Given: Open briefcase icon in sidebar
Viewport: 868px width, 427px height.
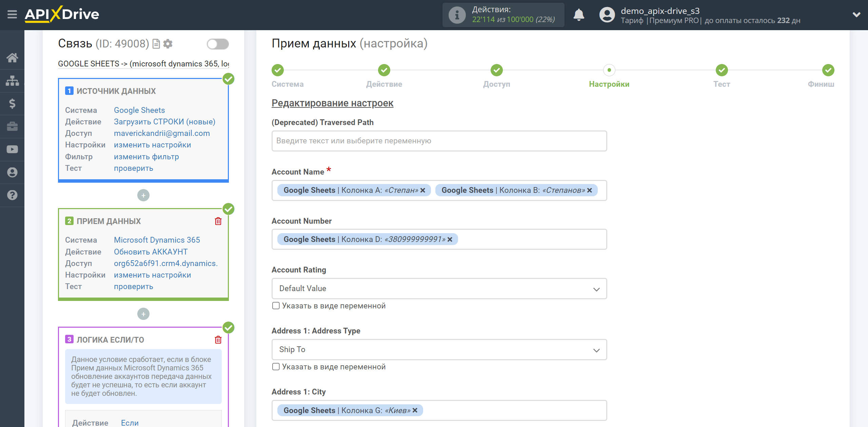Looking at the screenshot, I should [x=12, y=127].
